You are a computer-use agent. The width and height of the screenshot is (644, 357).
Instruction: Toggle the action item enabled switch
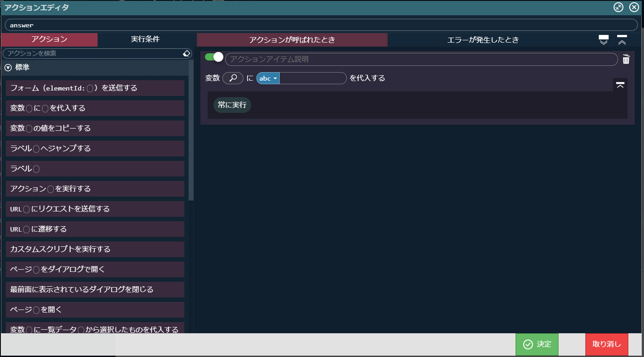(213, 57)
